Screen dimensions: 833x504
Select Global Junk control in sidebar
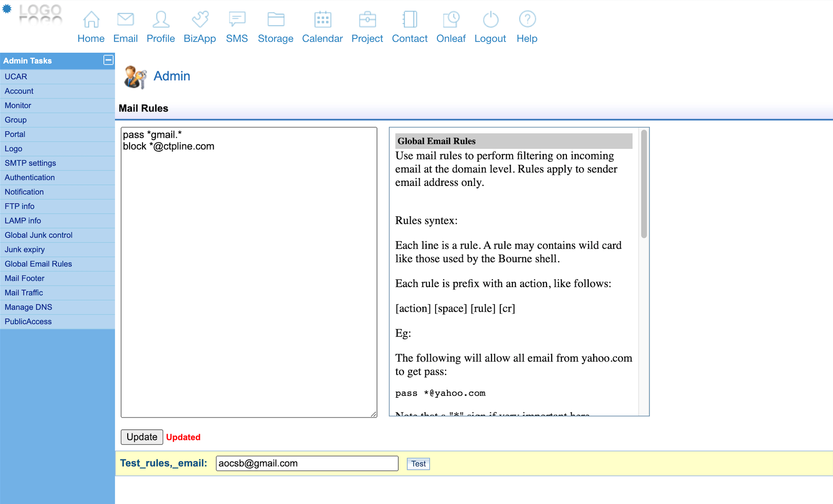tap(38, 235)
